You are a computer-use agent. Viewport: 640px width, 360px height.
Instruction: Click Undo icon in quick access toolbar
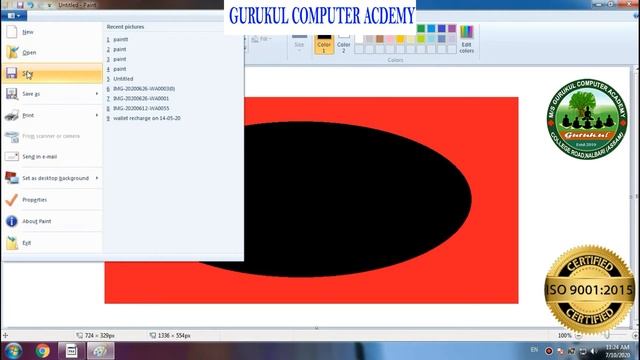31,5
